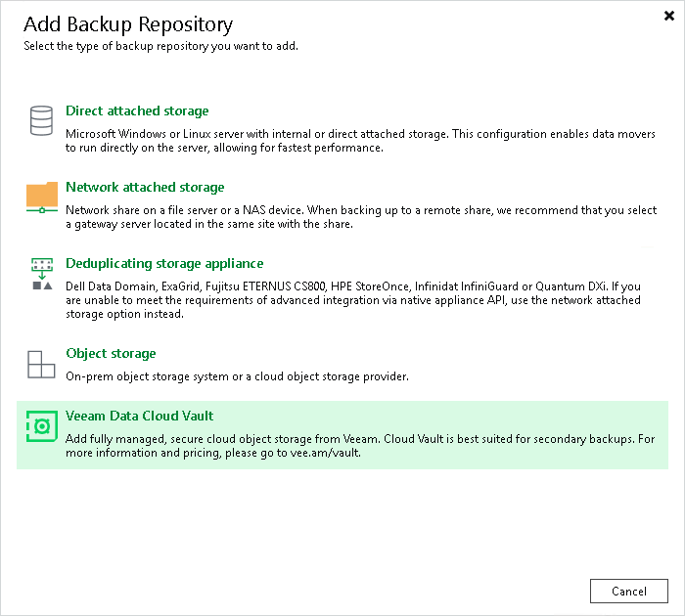Click text 'Add fully managed, secure cloud object storage'
This screenshot has height=616, width=685.
360,446
